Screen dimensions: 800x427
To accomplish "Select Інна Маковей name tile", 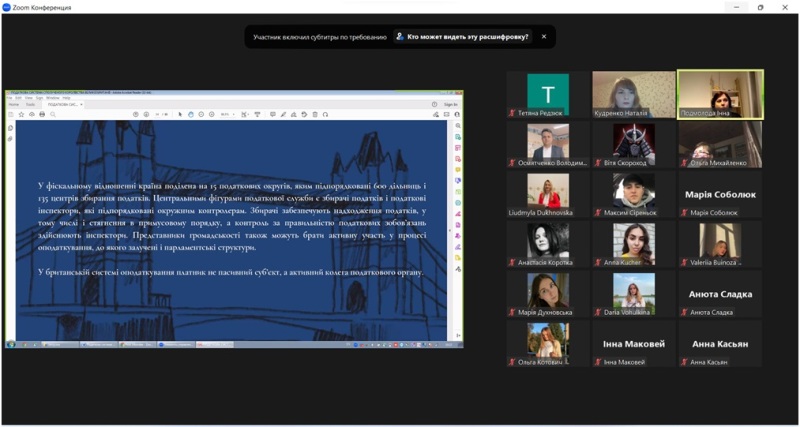I will click(x=634, y=343).
